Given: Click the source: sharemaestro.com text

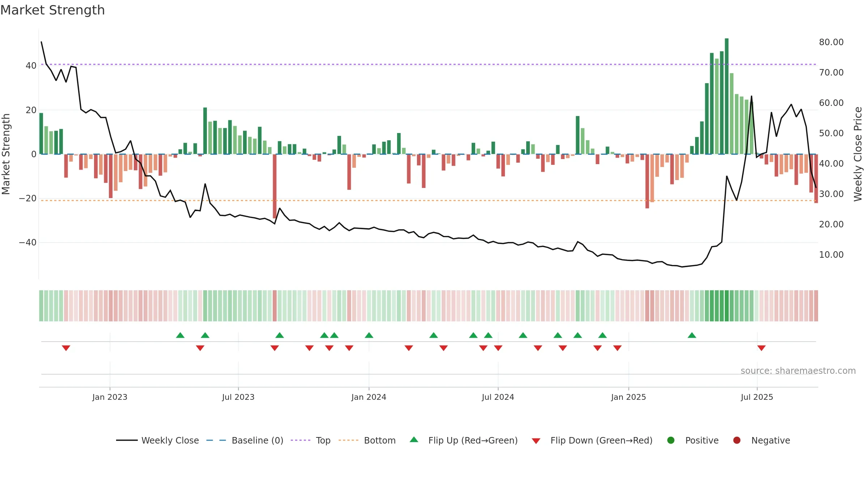Looking at the screenshot, I should (x=798, y=371).
